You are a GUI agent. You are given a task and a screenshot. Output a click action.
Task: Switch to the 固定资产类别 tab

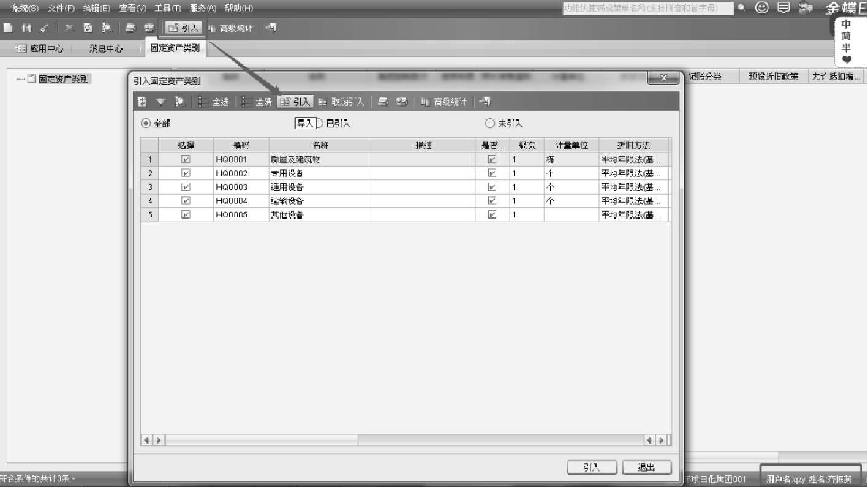pos(175,48)
